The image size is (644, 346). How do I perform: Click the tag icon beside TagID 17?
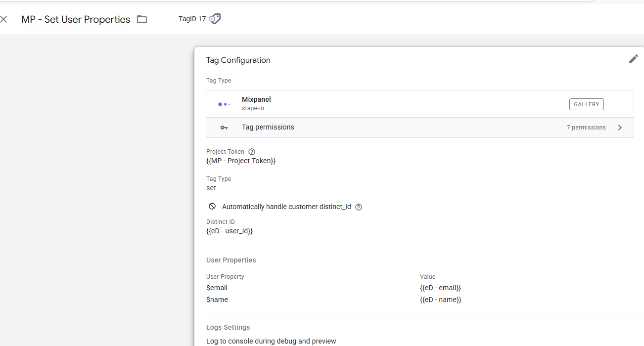click(x=215, y=19)
